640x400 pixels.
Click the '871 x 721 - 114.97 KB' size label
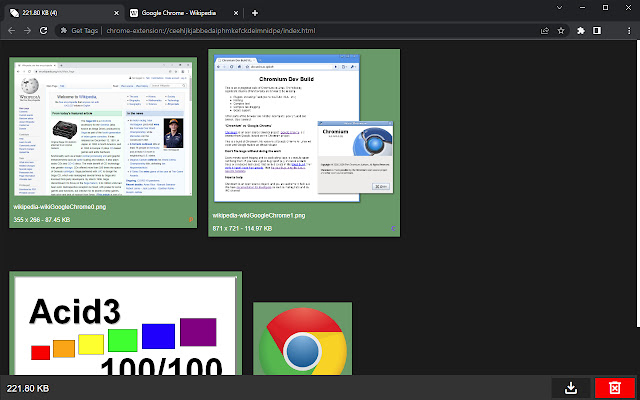coord(242,228)
